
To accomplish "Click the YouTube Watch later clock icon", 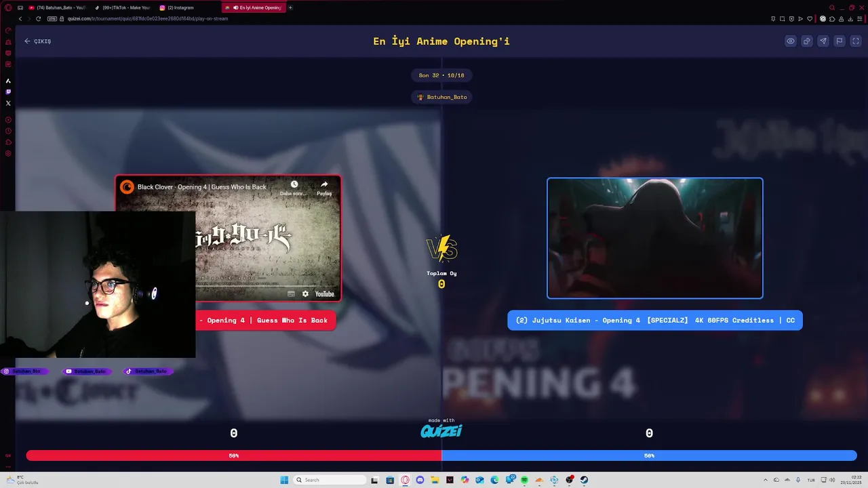I will [294, 184].
